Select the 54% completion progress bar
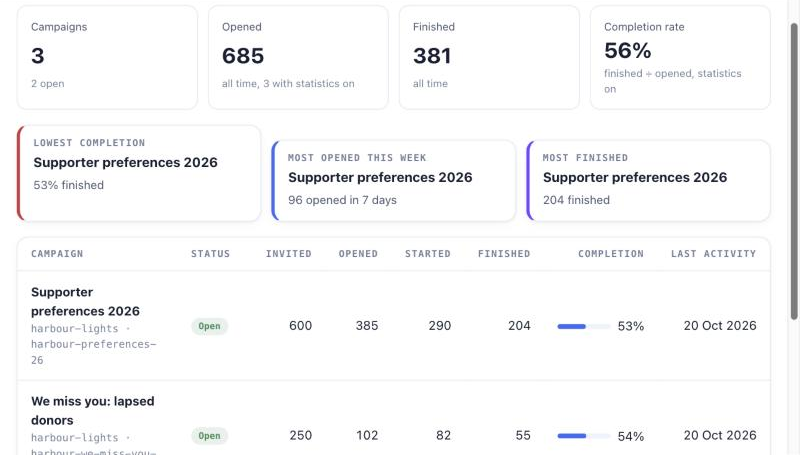 point(584,436)
